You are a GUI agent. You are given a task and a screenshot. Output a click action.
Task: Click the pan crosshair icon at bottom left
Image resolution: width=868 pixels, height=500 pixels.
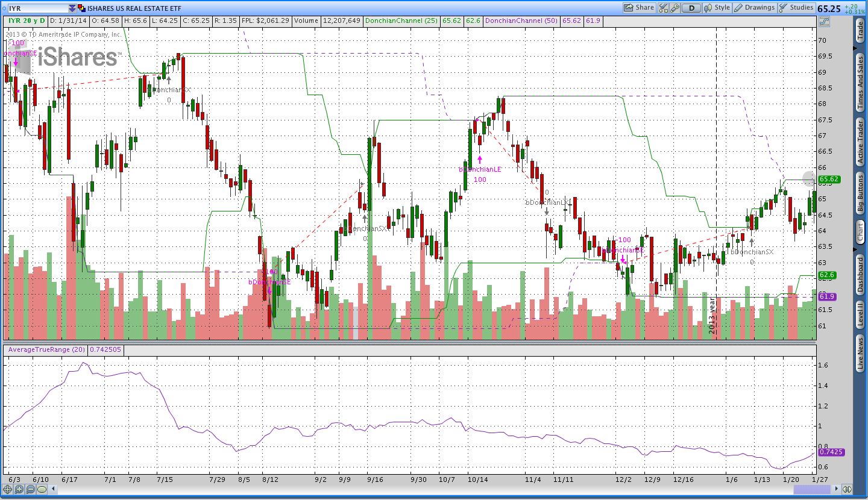pyautogui.click(x=8, y=489)
